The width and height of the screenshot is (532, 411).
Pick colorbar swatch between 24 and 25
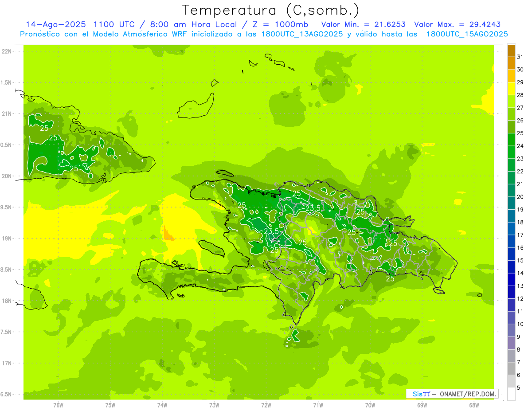511,140
